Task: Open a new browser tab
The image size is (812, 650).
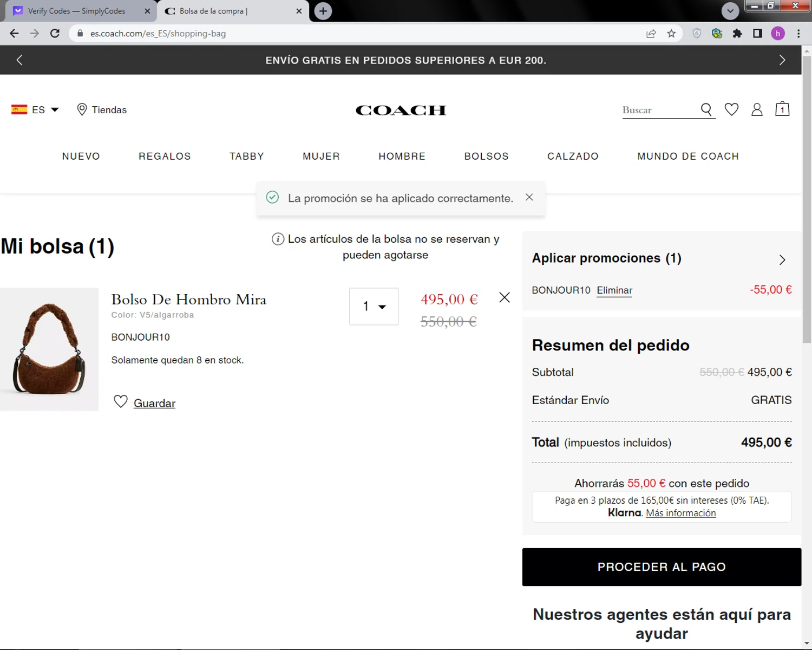Action: click(323, 11)
